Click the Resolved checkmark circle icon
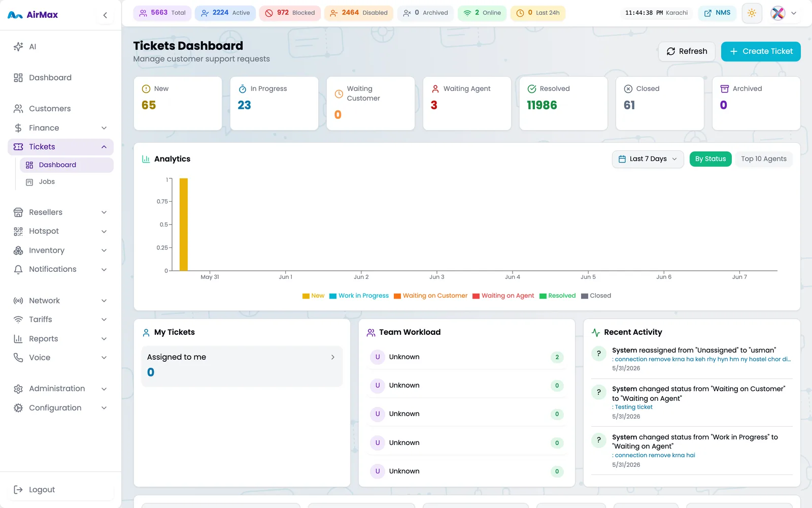 tap(532, 89)
